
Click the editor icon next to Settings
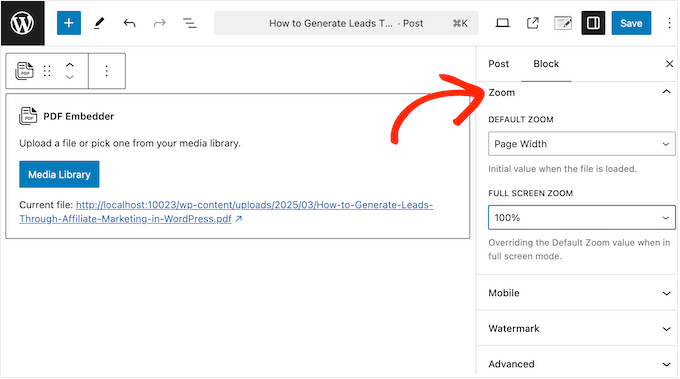pyautogui.click(x=563, y=23)
